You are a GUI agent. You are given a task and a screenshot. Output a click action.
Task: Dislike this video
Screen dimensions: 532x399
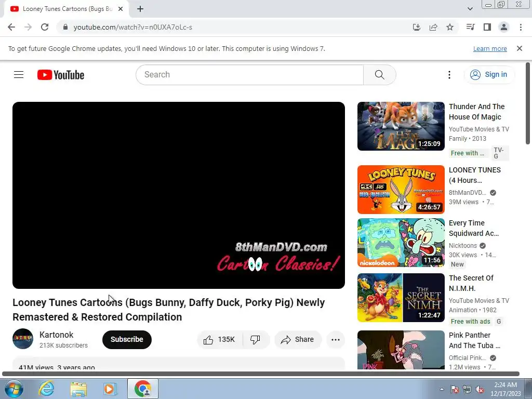(255, 339)
